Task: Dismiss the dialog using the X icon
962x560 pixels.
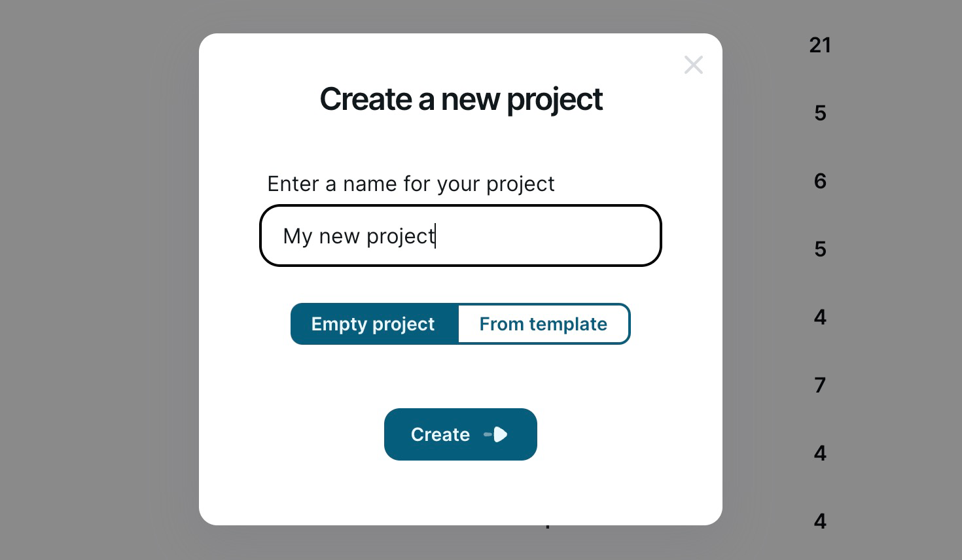Action: click(693, 65)
